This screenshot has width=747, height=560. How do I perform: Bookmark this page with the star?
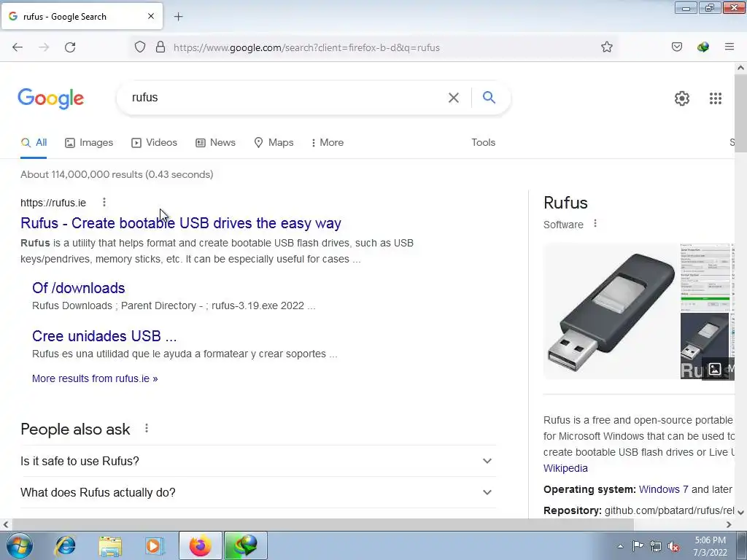pyautogui.click(x=606, y=47)
